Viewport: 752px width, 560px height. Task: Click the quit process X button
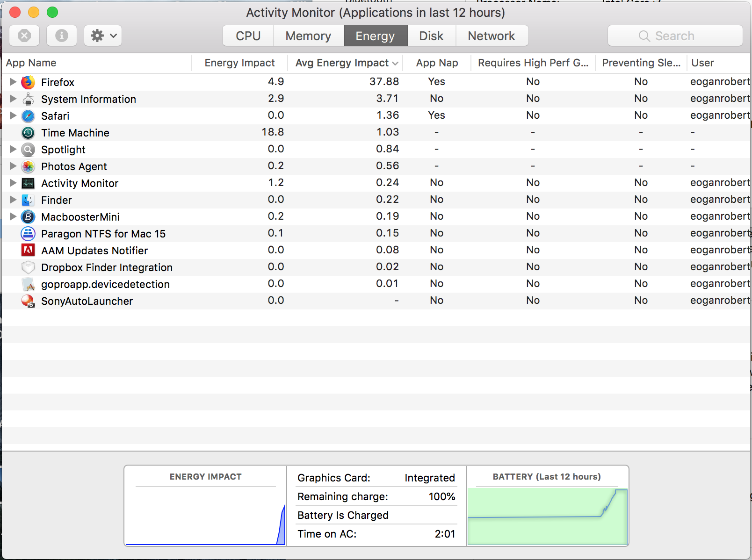24,36
